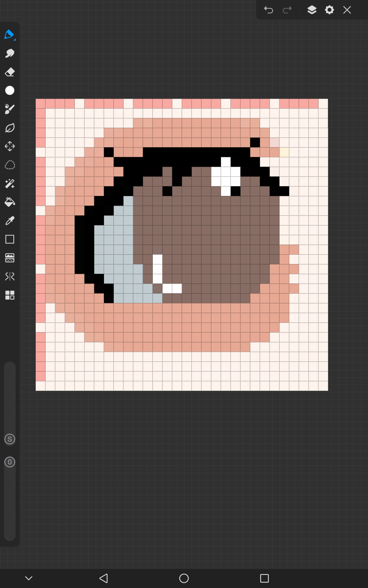Choose the eraser tool
The image size is (368, 588).
click(10, 72)
